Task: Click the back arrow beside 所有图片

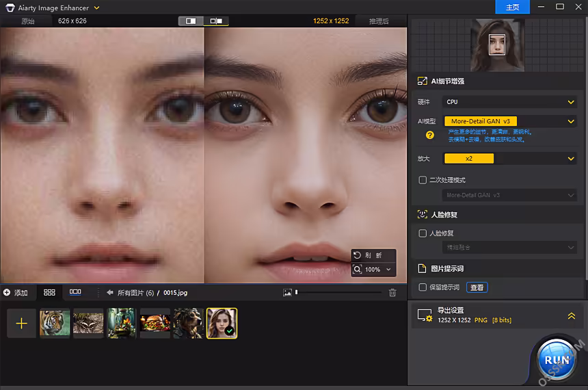Action: coord(110,292)
